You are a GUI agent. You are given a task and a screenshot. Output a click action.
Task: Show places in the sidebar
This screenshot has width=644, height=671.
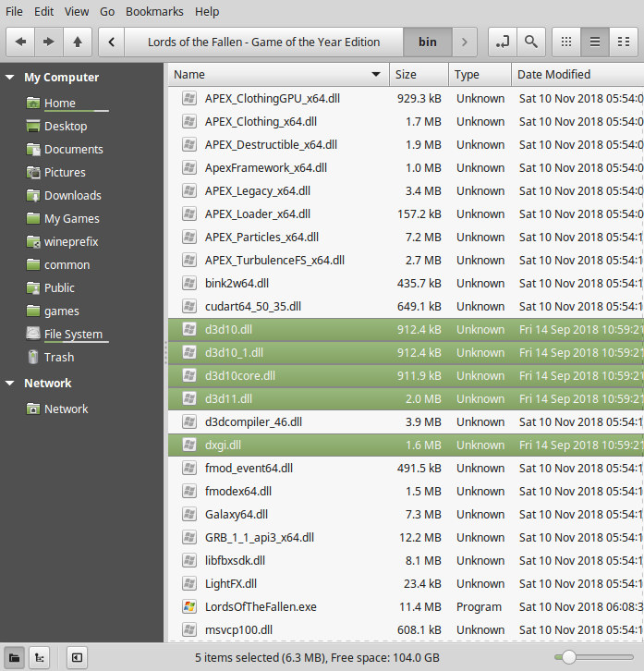14,658
